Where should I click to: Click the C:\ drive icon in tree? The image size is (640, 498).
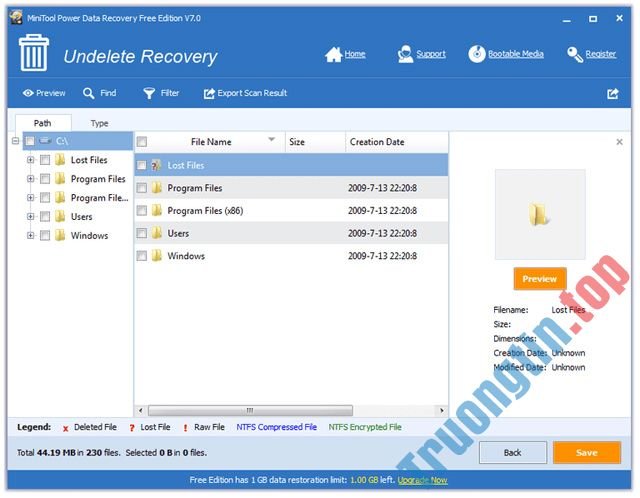[45, 141]
